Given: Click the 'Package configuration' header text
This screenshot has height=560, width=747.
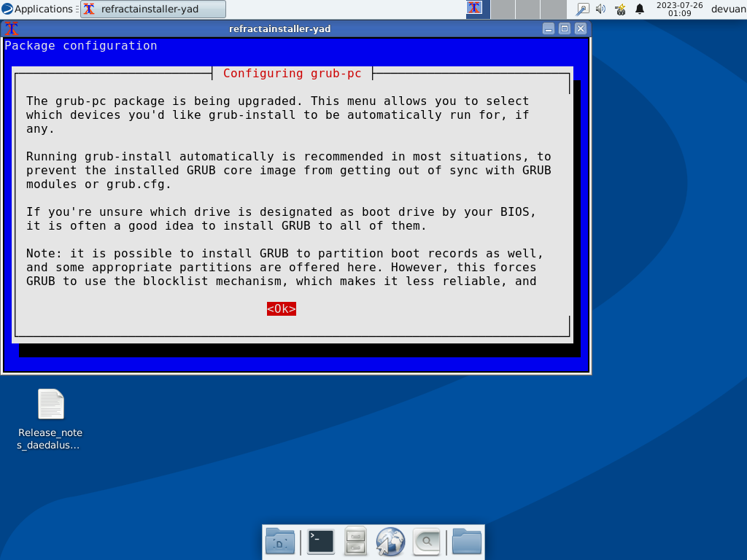Looking at the screenshot, I should [x=80, y=46].
